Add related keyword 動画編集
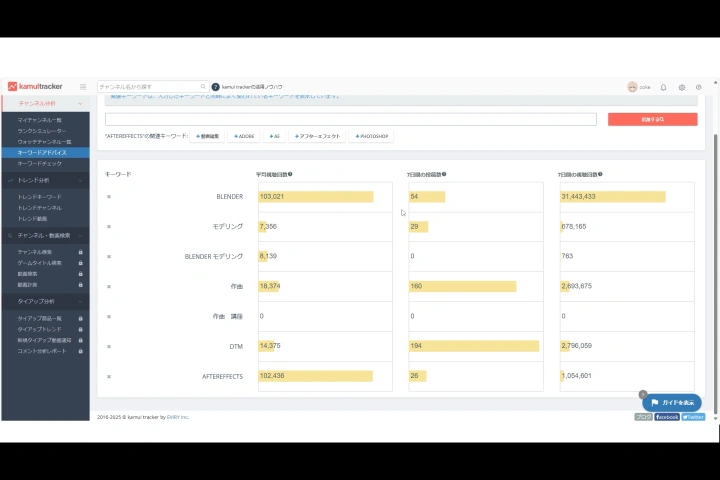720x480 pixels. point(207,136)
